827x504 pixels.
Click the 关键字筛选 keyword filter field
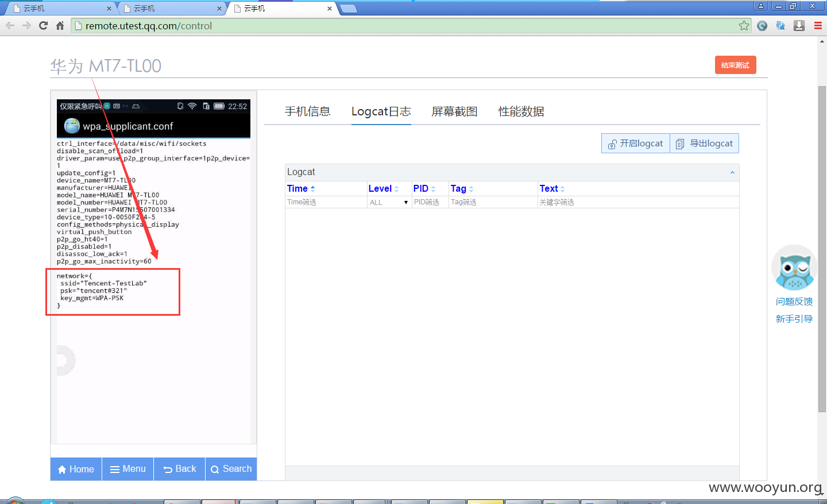pyautogui.click(x=638, y=202)
